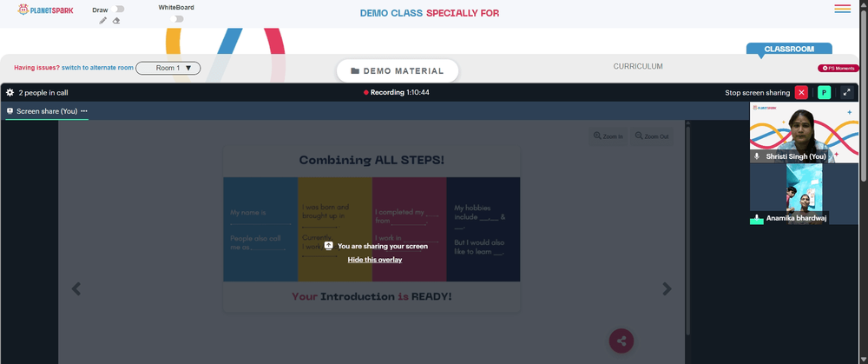The height and width of the screenshot is (364, 868).
Task: Open Screen share tab options (three dots)
Action: coord(84,111)
